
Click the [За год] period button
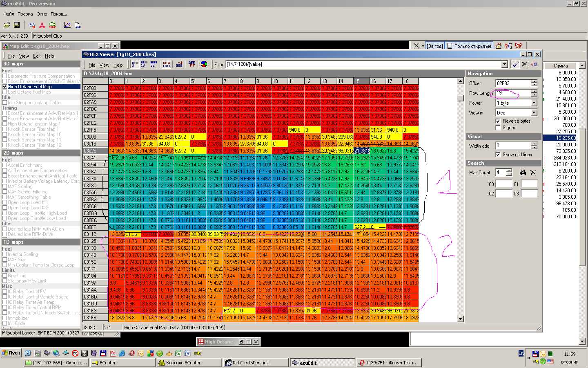click(x=434, y=46)
